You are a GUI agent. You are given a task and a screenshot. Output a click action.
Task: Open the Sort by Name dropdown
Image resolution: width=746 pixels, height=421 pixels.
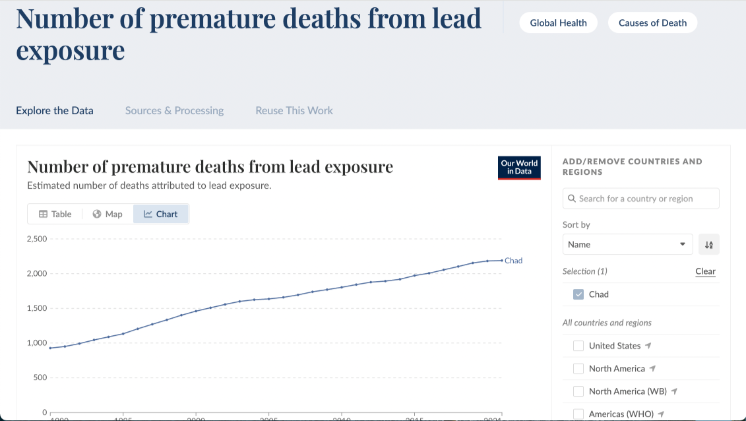click(627, 244)
